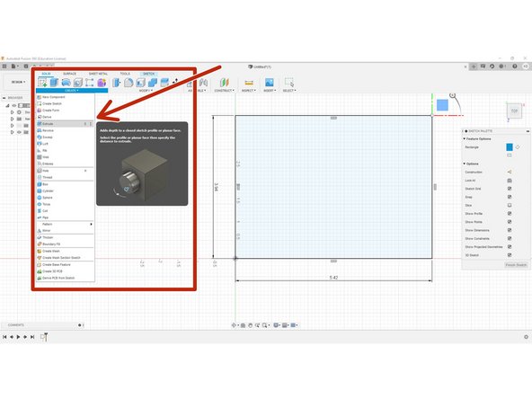The image size is (532, 399).
Task: Choose Create Mesh Section Sketch
Action: (x=65, y=258)
